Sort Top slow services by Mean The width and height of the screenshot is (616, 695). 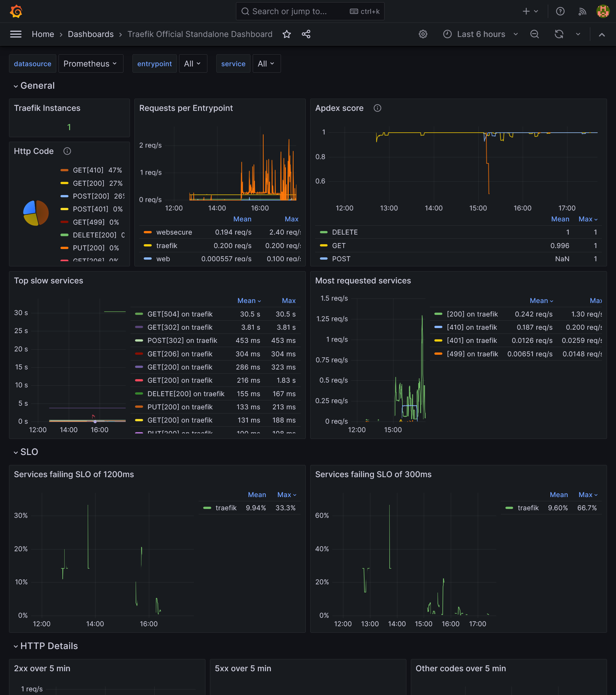[x=249, y=301]
